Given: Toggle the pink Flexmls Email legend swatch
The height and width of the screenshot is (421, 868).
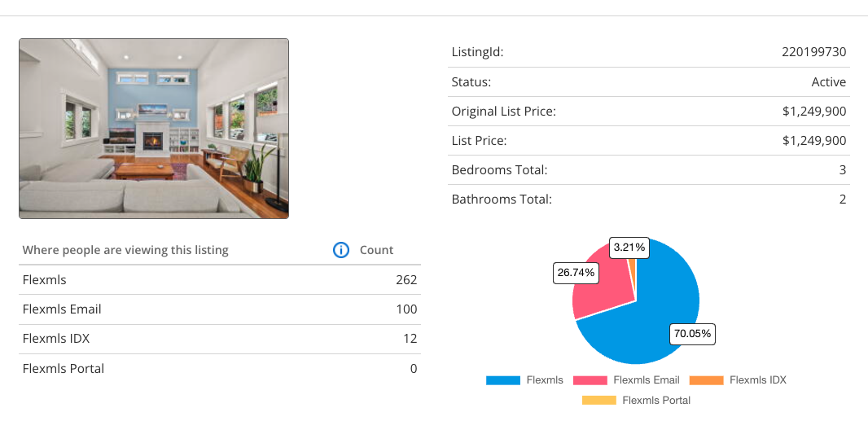Looking at the screenshot, I should click(590, 380).
